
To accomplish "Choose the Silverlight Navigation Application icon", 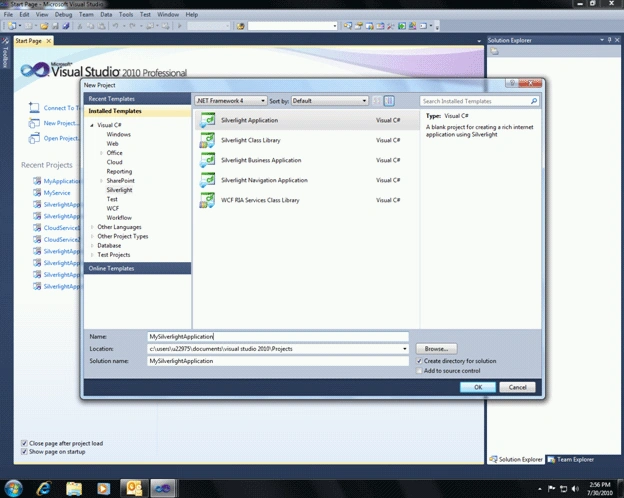I will [x=207, y=180].
